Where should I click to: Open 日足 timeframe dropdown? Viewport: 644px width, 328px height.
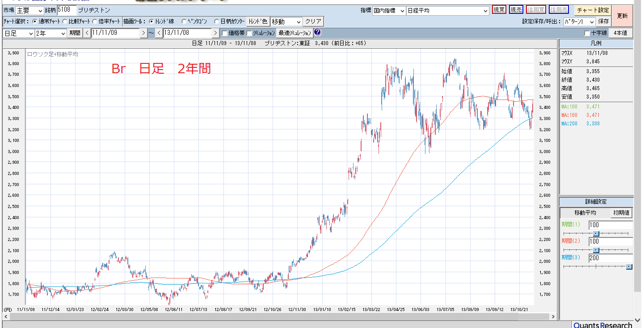(x=18, y=33)
